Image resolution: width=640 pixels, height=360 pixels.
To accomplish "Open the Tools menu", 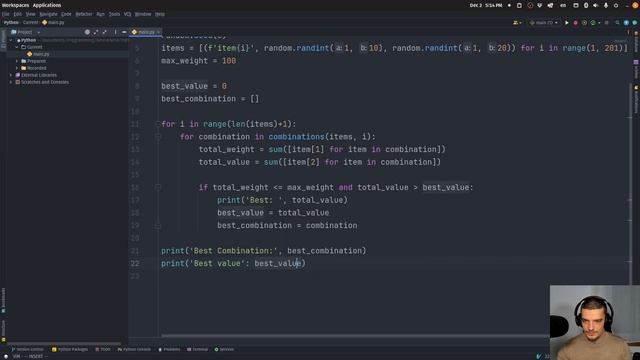I will pos(115,14).
